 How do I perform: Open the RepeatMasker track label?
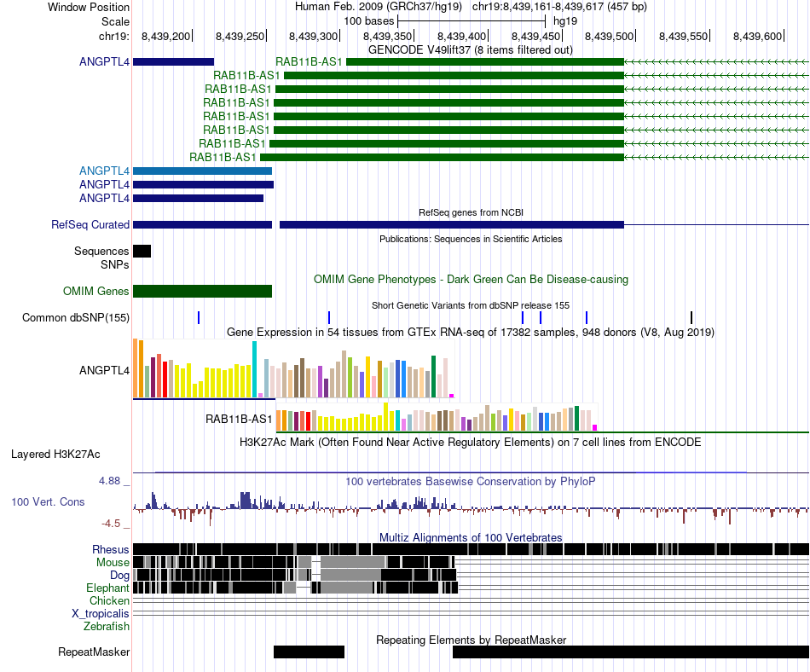[94, 652]
